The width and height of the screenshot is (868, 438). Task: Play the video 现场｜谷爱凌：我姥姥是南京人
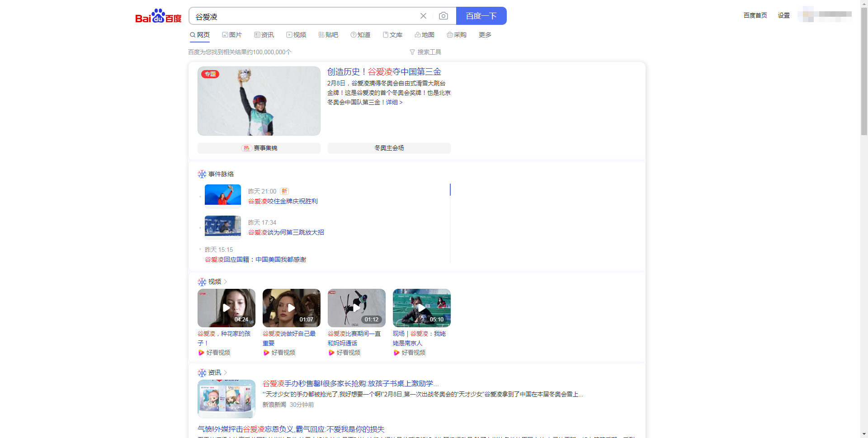(x=421, y=308)
